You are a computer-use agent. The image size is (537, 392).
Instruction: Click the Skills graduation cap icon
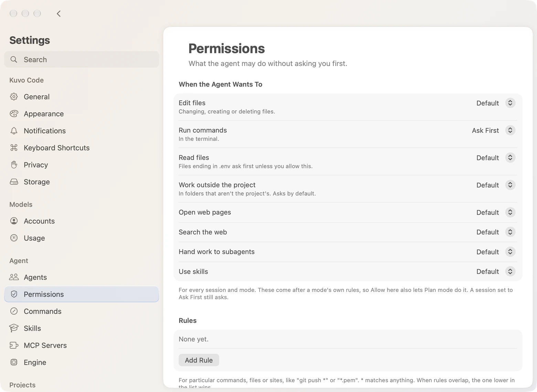(x=14, y=328)
